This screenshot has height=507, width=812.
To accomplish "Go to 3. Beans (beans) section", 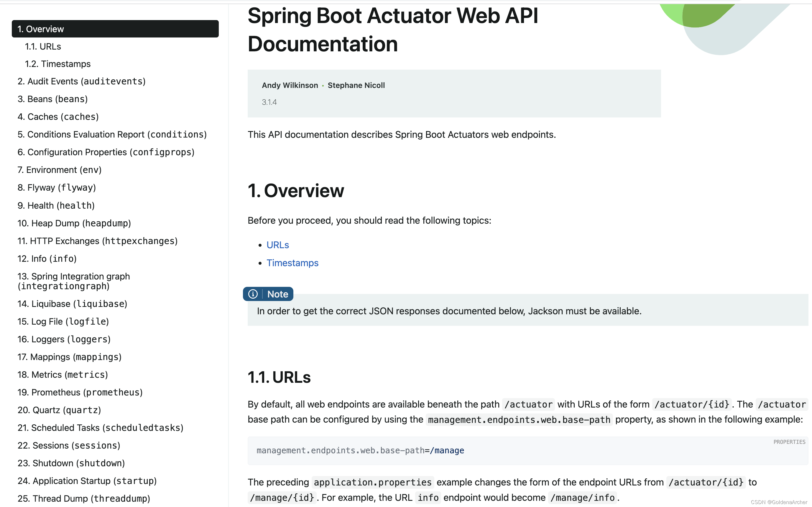I will click(52, 99).
